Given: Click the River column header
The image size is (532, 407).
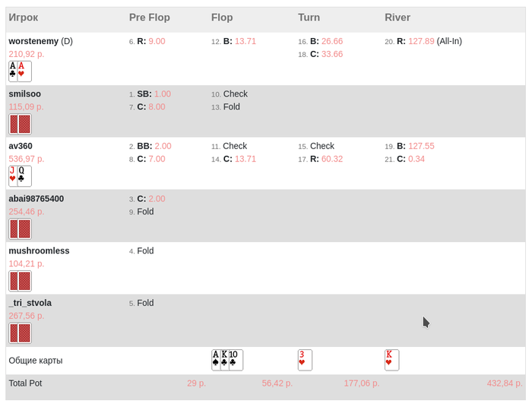Looking at the screenshot, I should coord(397,17).
